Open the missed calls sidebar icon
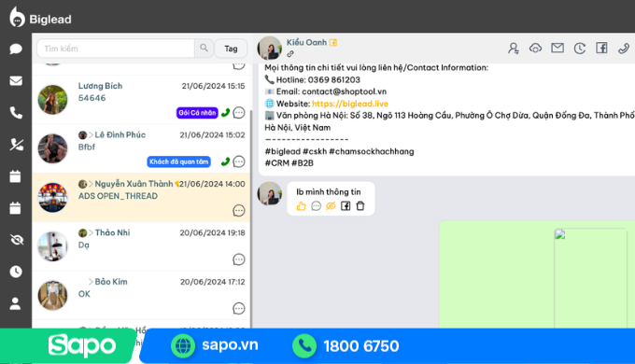635x364 pixels. click(x=16, y=145)
